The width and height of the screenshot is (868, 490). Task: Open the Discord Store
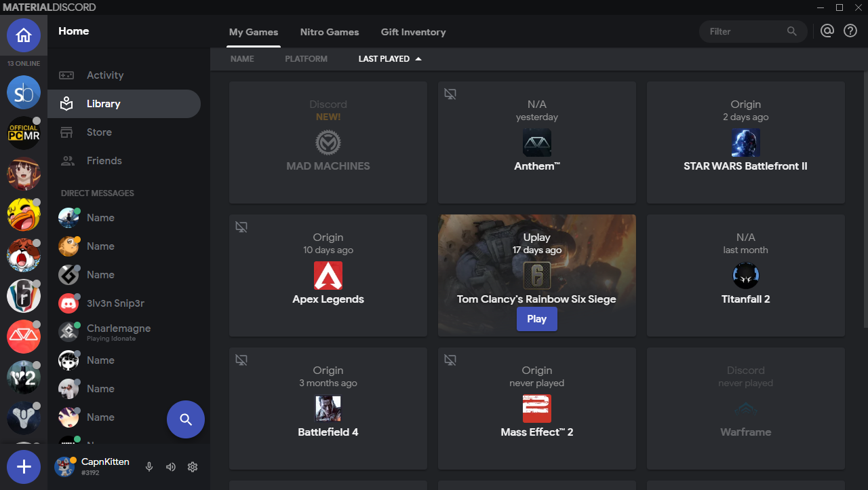pyautogui.click(x=66, y=132)
